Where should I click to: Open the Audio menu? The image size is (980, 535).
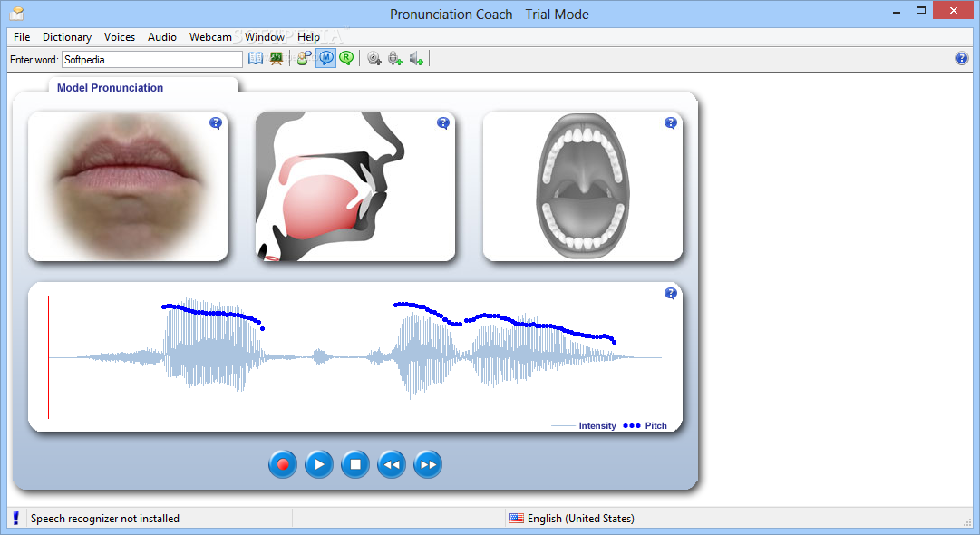[162, 37]
